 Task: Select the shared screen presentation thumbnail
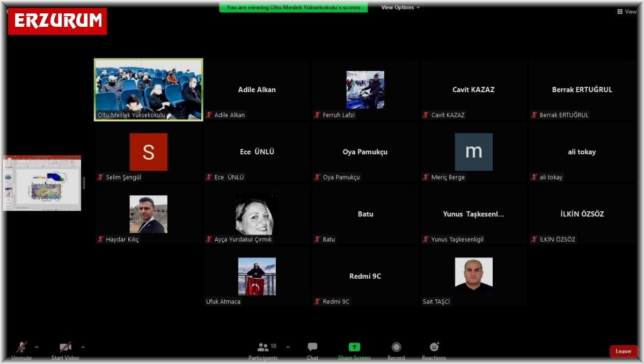(42, 183)
